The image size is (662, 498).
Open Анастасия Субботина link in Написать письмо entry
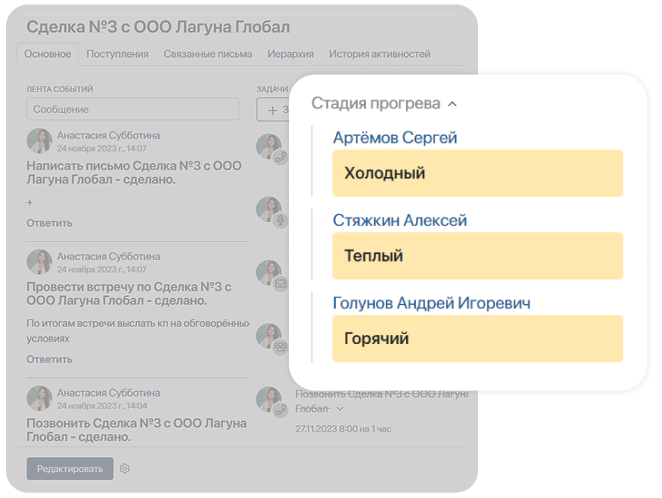pos(109,135)
